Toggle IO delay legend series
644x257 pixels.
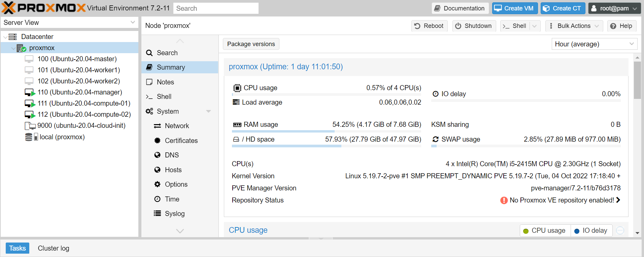591,230
